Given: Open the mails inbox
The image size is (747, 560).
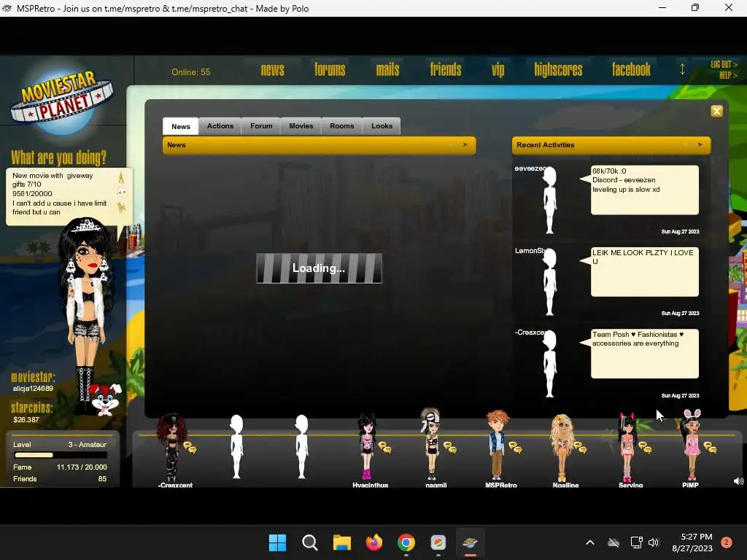Looking at the screenshot, I should click(x=387, y=70).
